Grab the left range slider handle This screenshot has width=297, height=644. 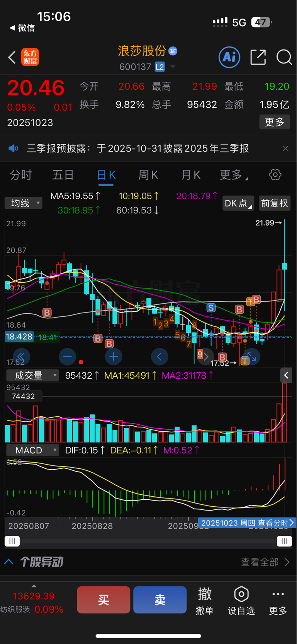12,541
